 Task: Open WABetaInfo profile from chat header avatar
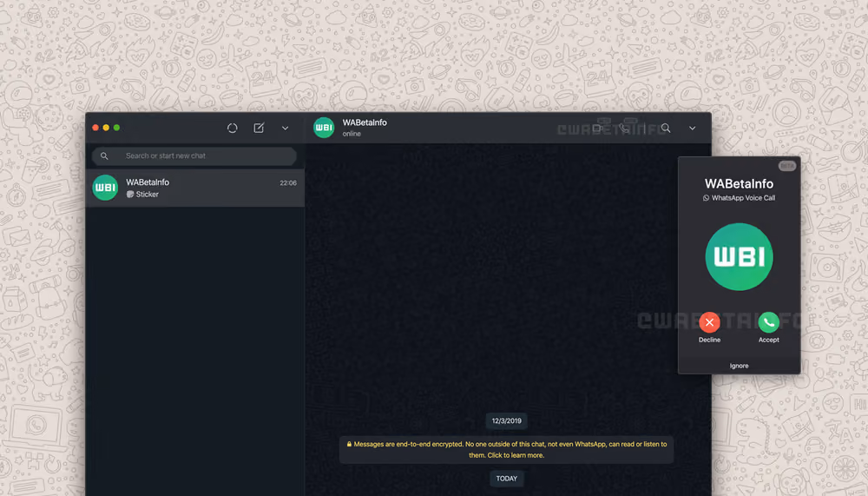click(324, 128)
